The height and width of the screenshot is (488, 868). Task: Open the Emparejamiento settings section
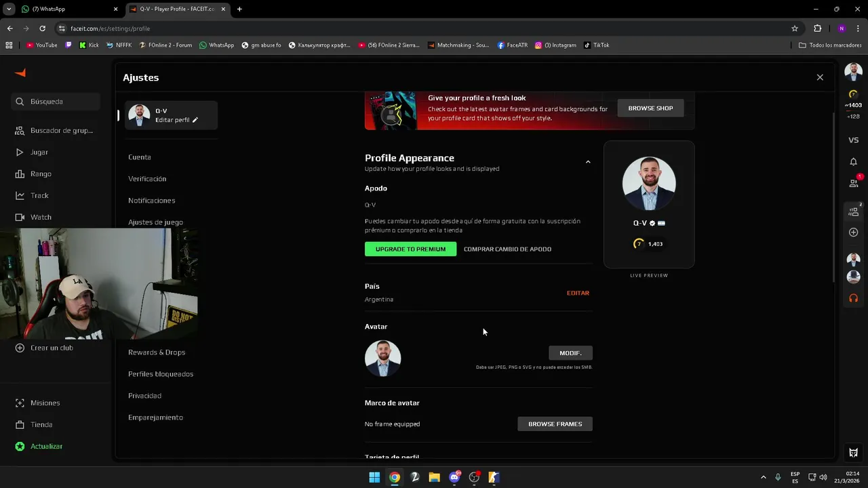[155, 418]
